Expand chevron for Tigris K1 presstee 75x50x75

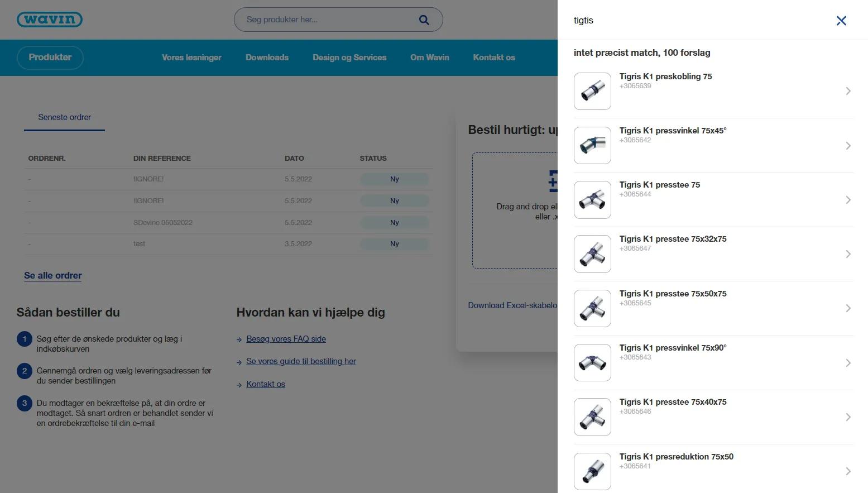848,308
